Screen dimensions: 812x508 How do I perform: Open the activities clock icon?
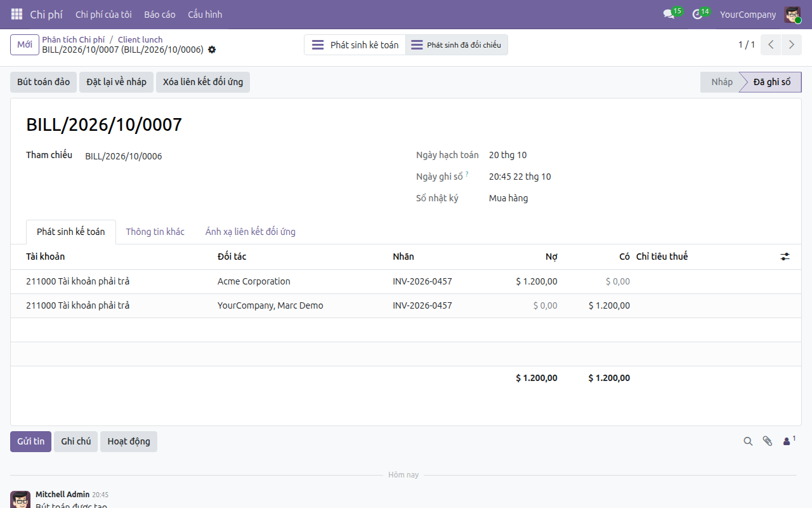click(x=697, y=14)
